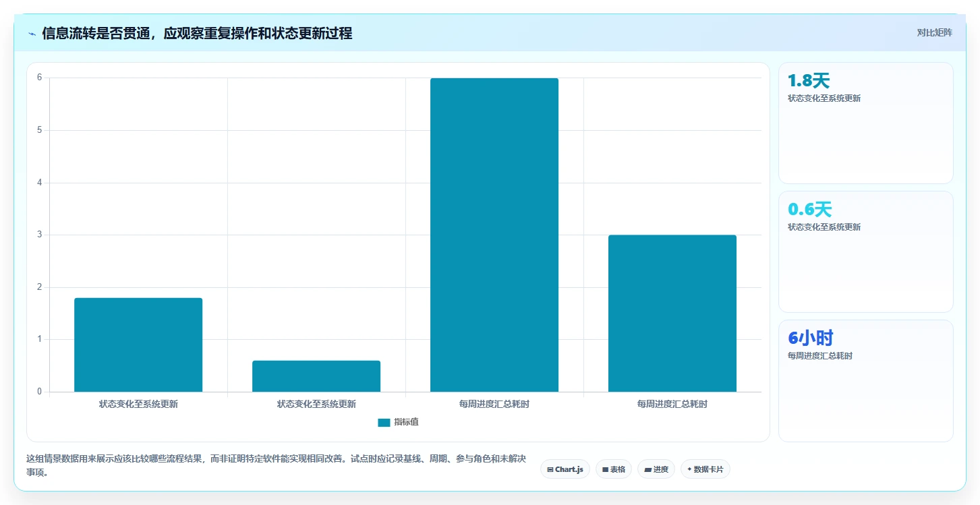980x505 pixels.
Task: Click the 对比矩阵 label in the header
Action: 934,32
